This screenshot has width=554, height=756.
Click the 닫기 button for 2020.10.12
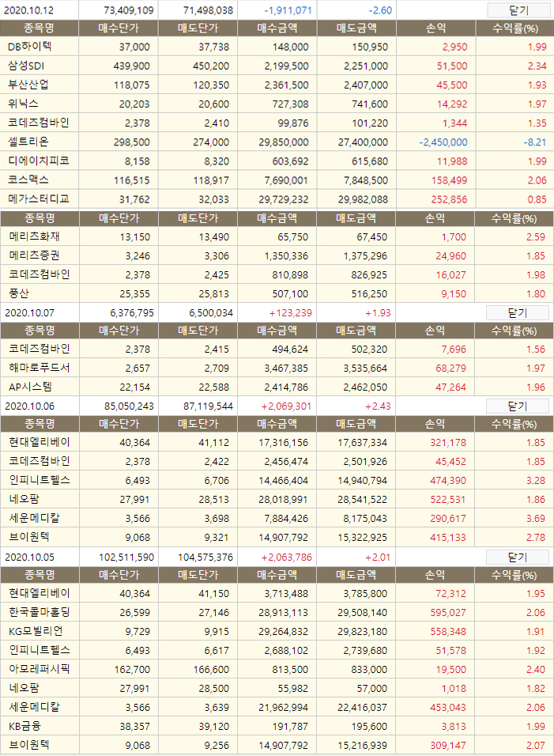coord(518,10)
